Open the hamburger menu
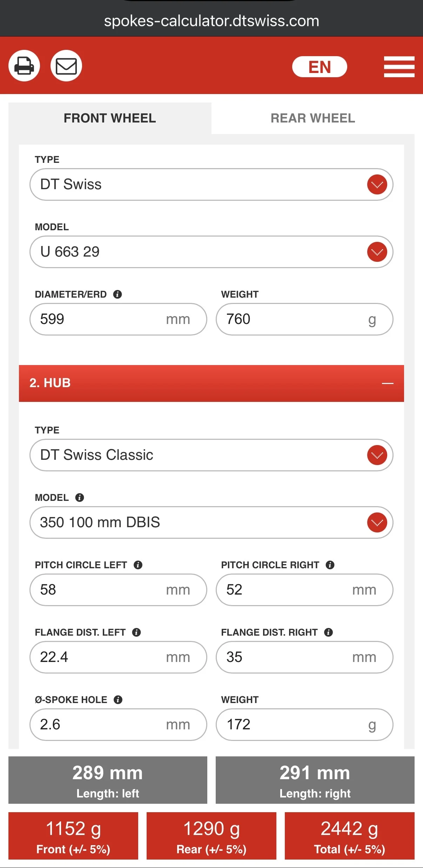This screenshot has width=423, height=868. [399, 67]
